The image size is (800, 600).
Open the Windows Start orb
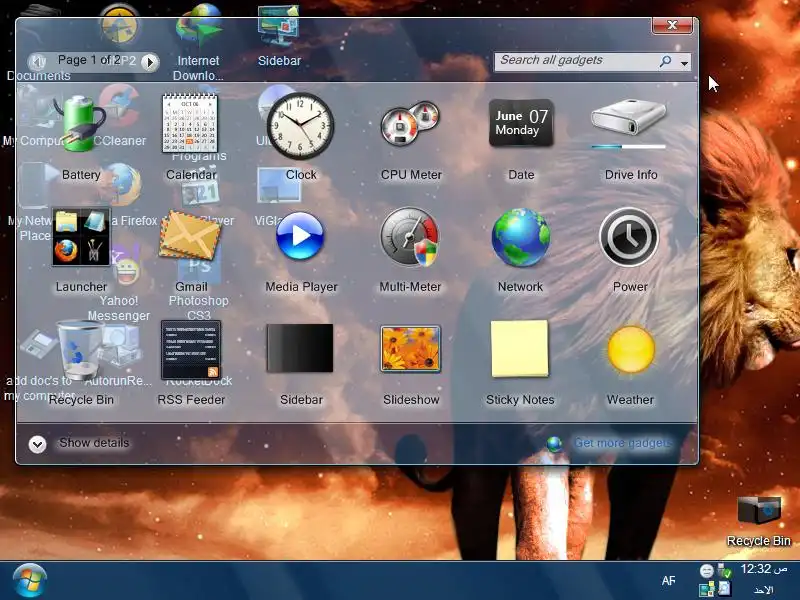tap(29, 581)
